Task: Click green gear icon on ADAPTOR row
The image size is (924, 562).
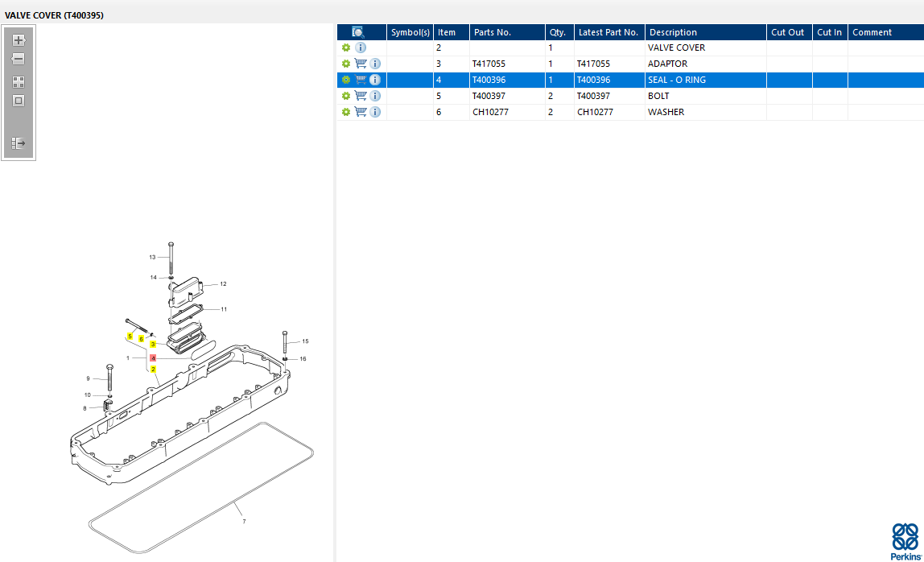Action: tap(346, 64)
